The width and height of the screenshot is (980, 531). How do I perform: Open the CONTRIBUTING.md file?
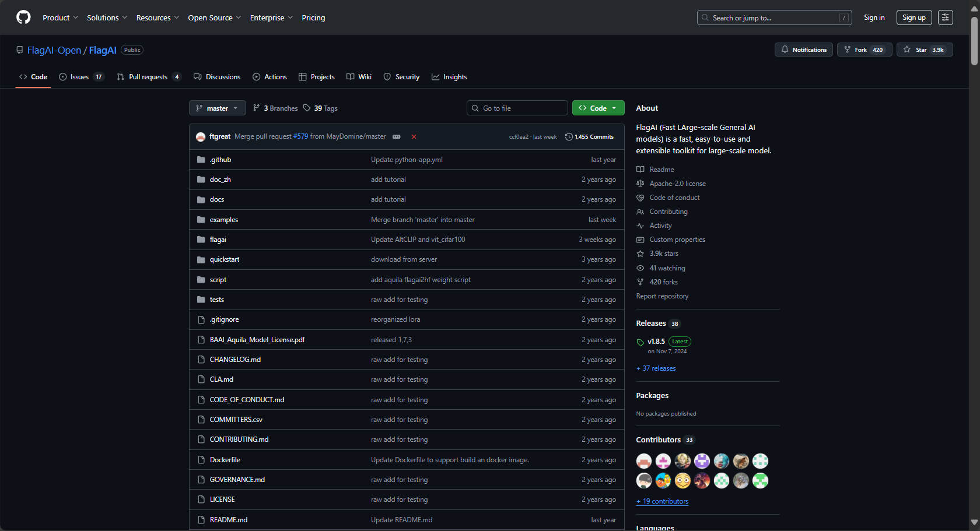239,439
